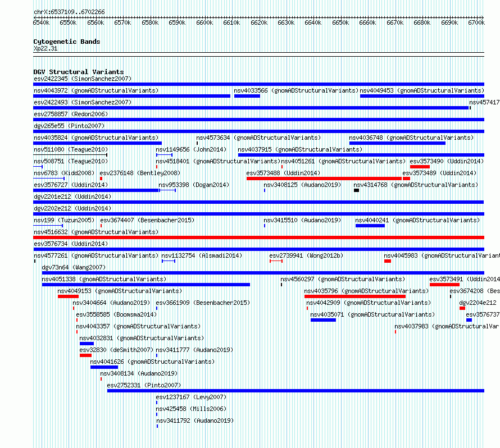Click the 6650k ruler position label

tap(340, 22)
